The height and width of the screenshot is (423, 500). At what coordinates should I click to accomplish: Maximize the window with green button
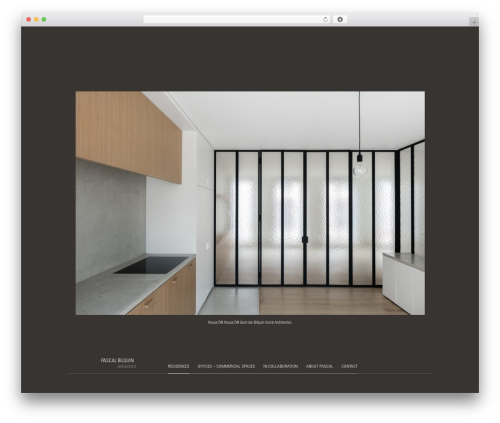click(44, 19)
